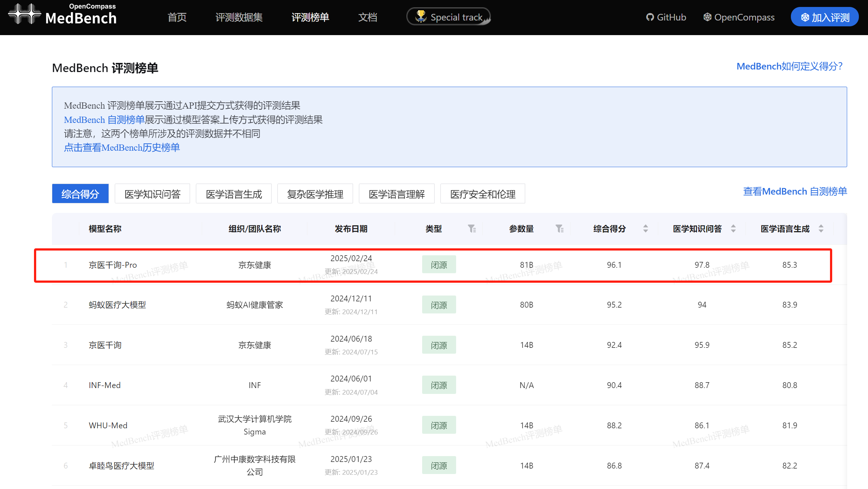The height and width of the screenshot is (489, 868).
Task: Sort the table by 综合得分 column
Action: [646, 229]
